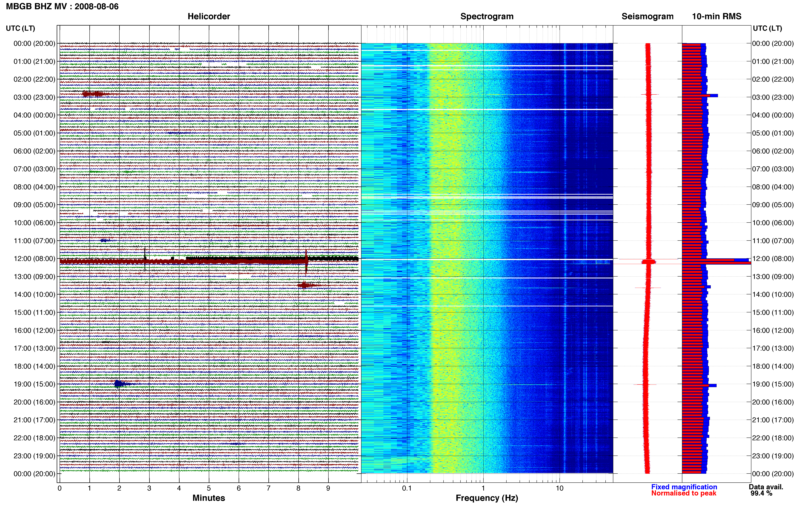Screen dimensions: 812x508
Task: Click the longest RMS bar at 12:00
Action: [716, 263]
